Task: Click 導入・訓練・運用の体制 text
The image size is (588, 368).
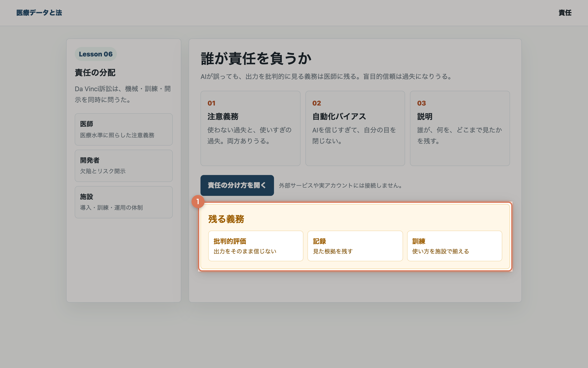Action: (x=111, y=208)
